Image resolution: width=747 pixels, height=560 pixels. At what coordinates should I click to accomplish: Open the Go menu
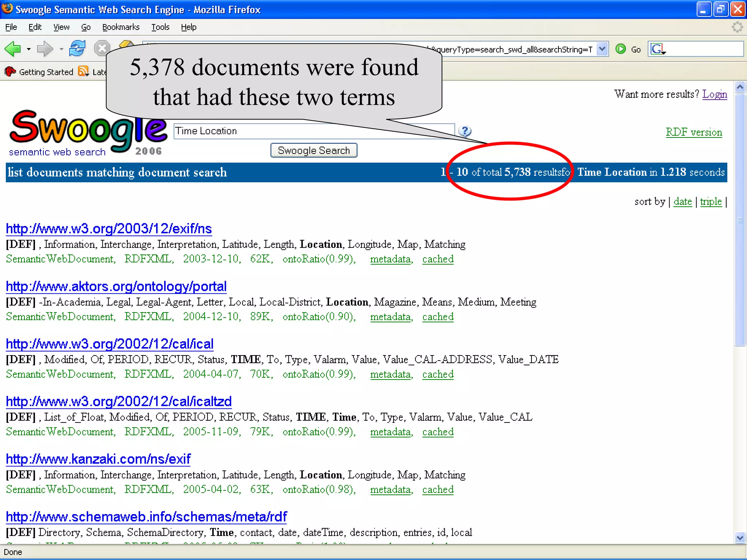86,27
